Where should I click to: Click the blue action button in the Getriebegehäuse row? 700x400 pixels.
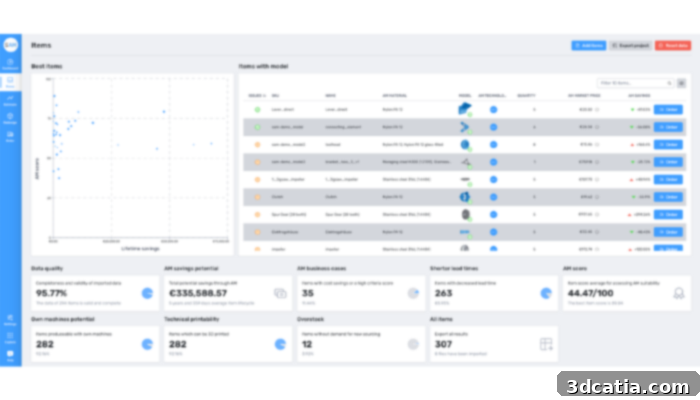pos(668,232)
